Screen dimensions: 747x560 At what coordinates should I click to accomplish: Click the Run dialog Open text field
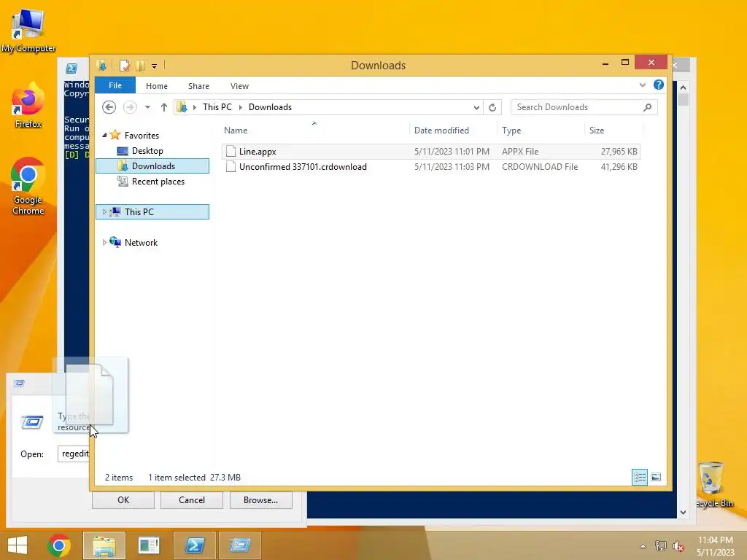[74, 454]
